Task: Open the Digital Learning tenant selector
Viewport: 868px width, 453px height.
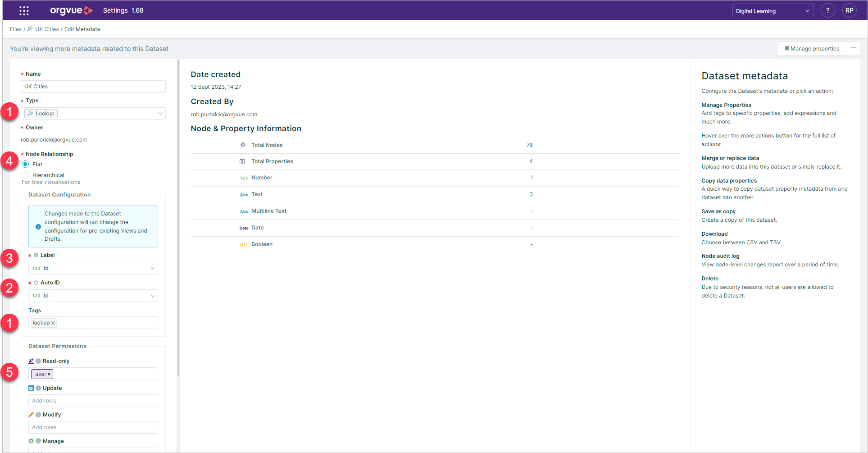Action: (773, 11)
